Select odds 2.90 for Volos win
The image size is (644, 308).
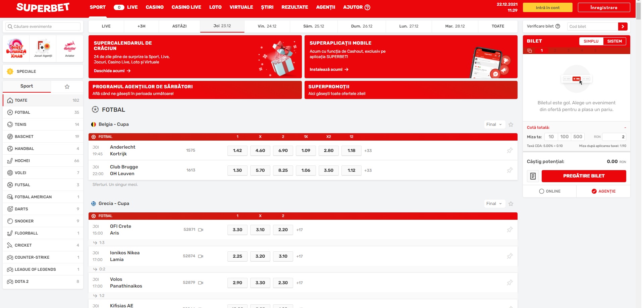pos(237,283)
